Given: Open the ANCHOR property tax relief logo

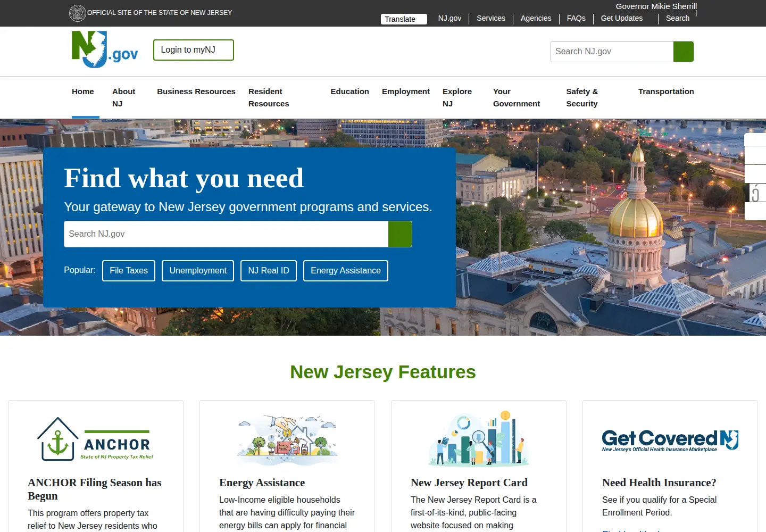Looking at the screenshot, I should pos(96,439).
